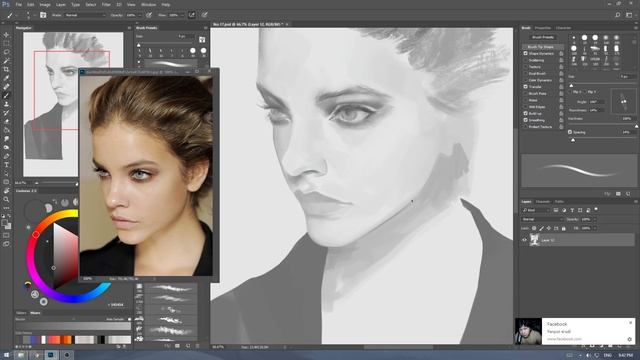Filter layers by adjustment layer icon
This screenshot has width=640, height=360.
(x=564, y=210)
